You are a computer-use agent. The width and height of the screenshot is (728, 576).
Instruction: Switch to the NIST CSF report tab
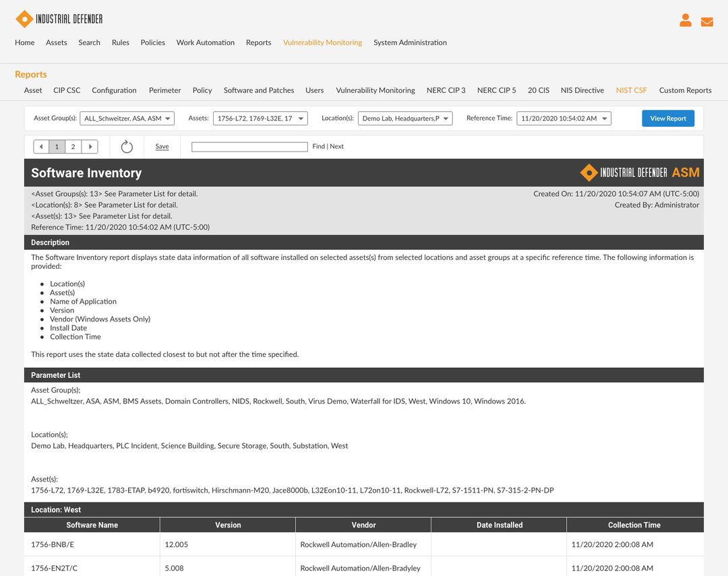point(631,90)
